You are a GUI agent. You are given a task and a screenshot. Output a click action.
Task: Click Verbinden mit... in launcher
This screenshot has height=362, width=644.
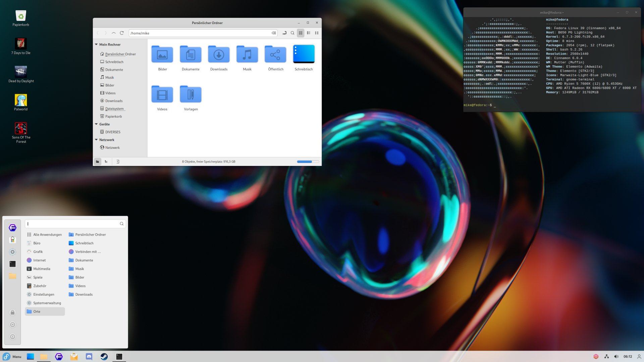point(88,251)
